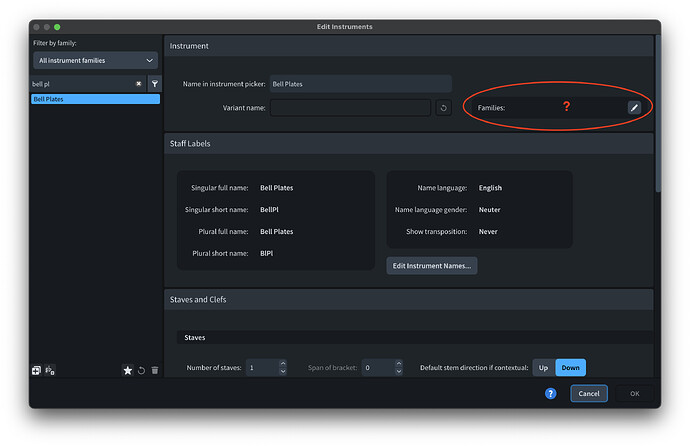690x446 pixels.
Task: Click the OK button
Action: (x=635, y=393)
